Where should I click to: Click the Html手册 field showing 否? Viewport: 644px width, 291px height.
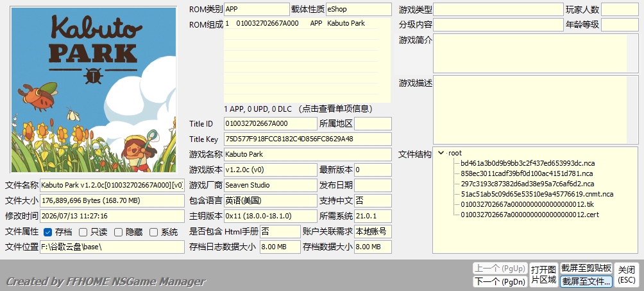pos(280,231)
